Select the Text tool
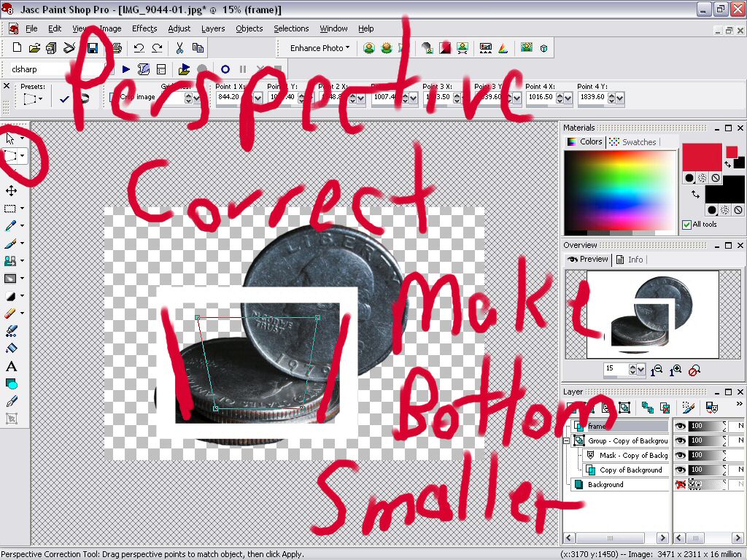Screen dimensions: 747x560 tap(11, 366)
